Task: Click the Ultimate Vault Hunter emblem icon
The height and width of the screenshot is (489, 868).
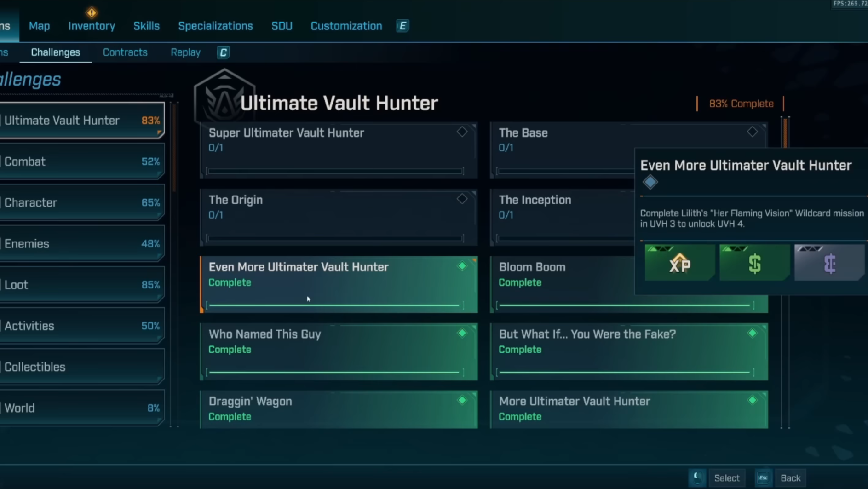Action: pyautogui.click(x=224, y=98)
